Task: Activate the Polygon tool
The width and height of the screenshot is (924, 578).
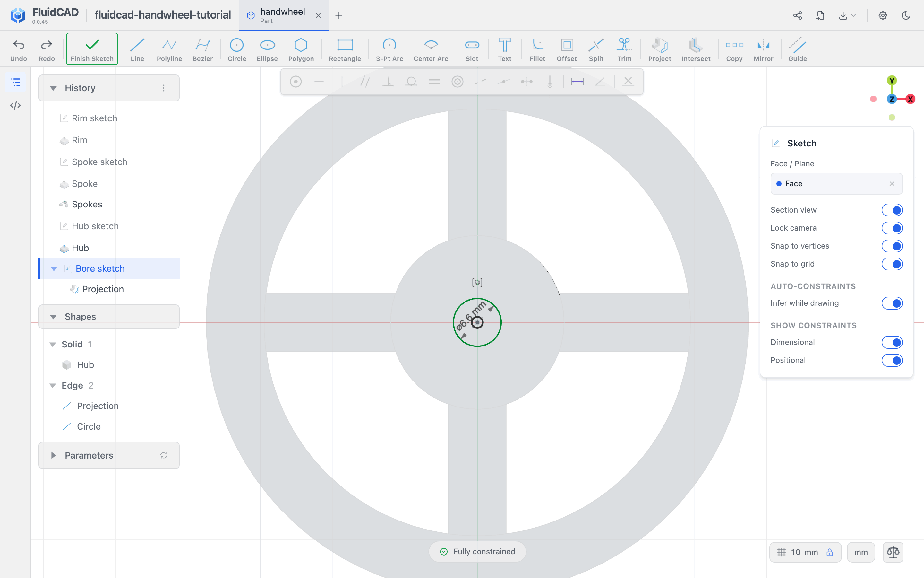Action: [301, 50]
